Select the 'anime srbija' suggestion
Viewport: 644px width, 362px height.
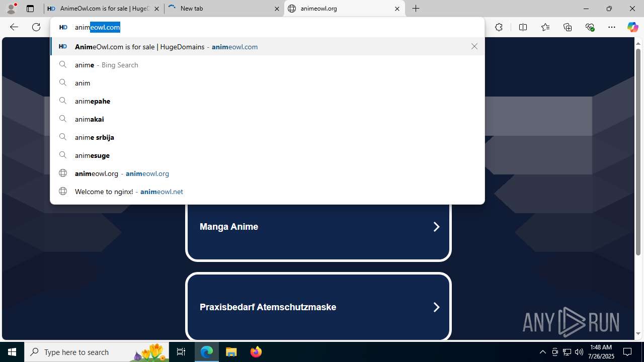tap(267, 137)
